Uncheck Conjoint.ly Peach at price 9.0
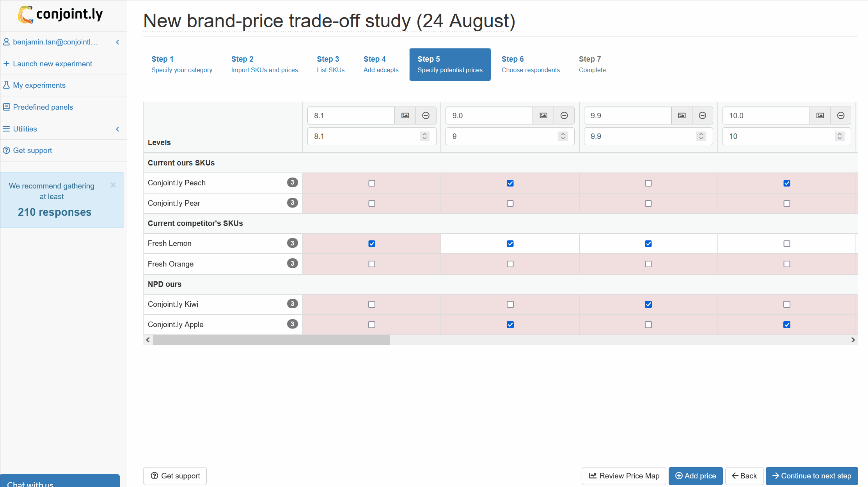Screen dimensions: 868x487 tap(510, 183)
